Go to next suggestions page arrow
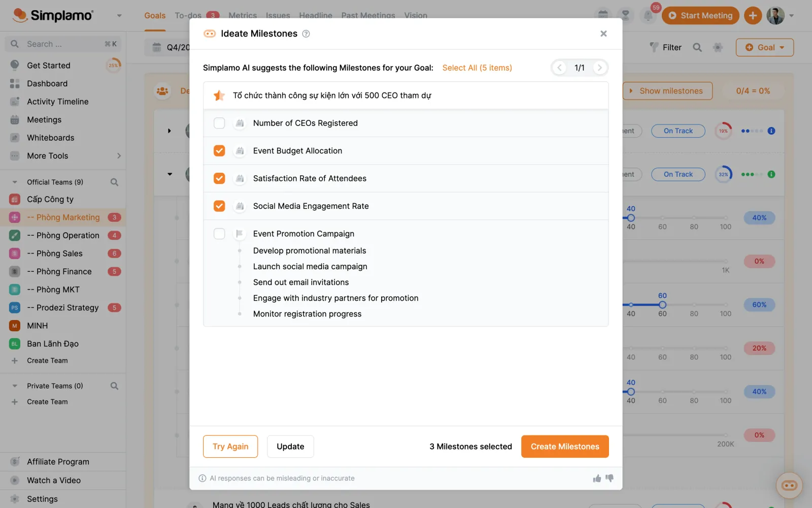Image resolution: width=812 pixels, height=508 pixels. (x=599, y=68)
